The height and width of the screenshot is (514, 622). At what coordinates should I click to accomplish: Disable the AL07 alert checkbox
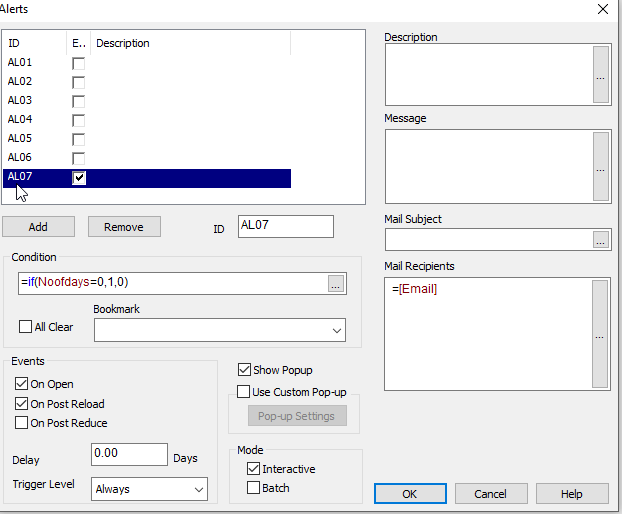(79, 178)
